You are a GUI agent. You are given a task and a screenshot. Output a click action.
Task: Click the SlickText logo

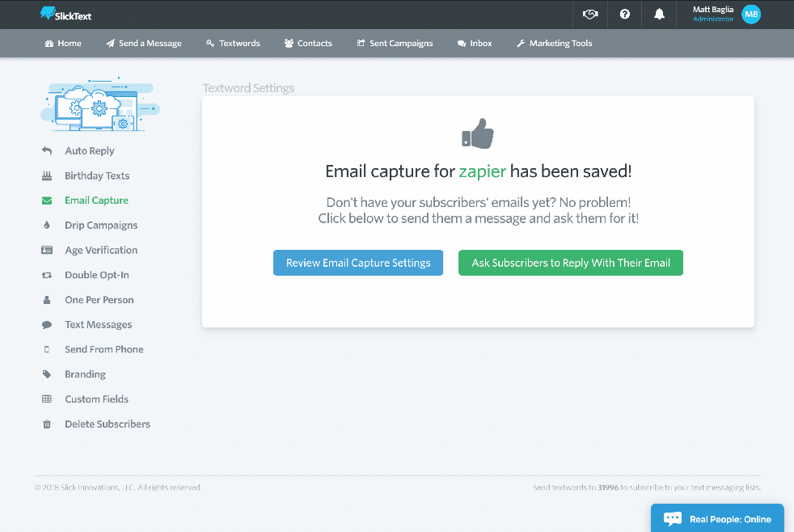tap(65, 15)
